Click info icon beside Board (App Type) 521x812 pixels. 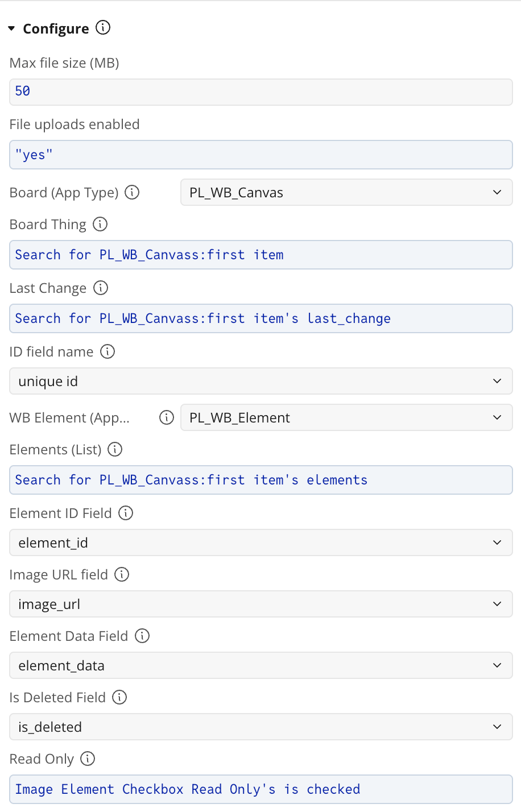pyautogui.click(x=132, y=192)
